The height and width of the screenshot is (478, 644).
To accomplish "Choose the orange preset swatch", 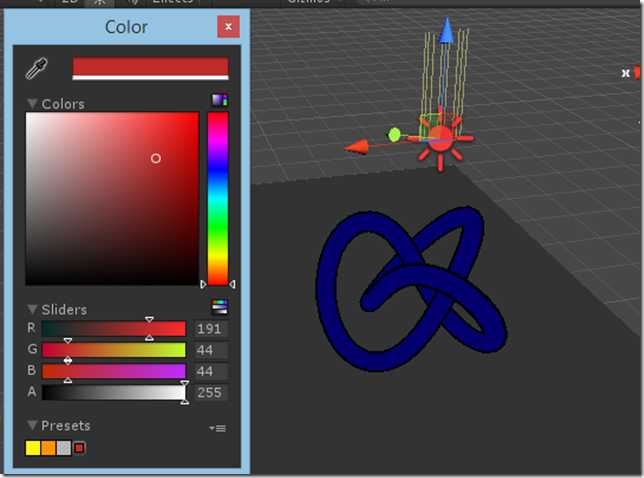I will [x=48, y=448].
